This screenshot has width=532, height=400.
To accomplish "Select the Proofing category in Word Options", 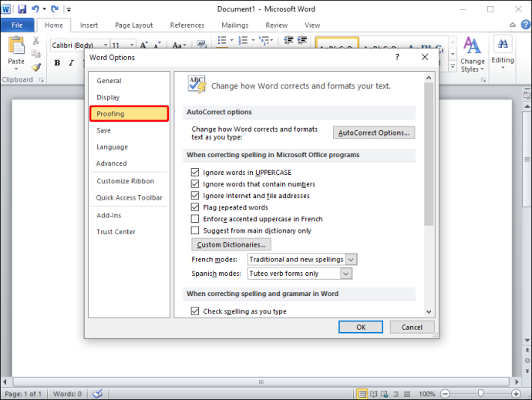I will [130, 113].
